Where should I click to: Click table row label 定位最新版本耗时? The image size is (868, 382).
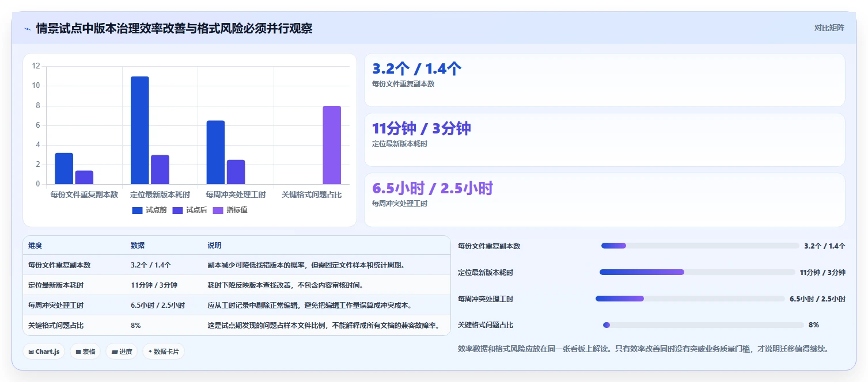coord(56,285)
